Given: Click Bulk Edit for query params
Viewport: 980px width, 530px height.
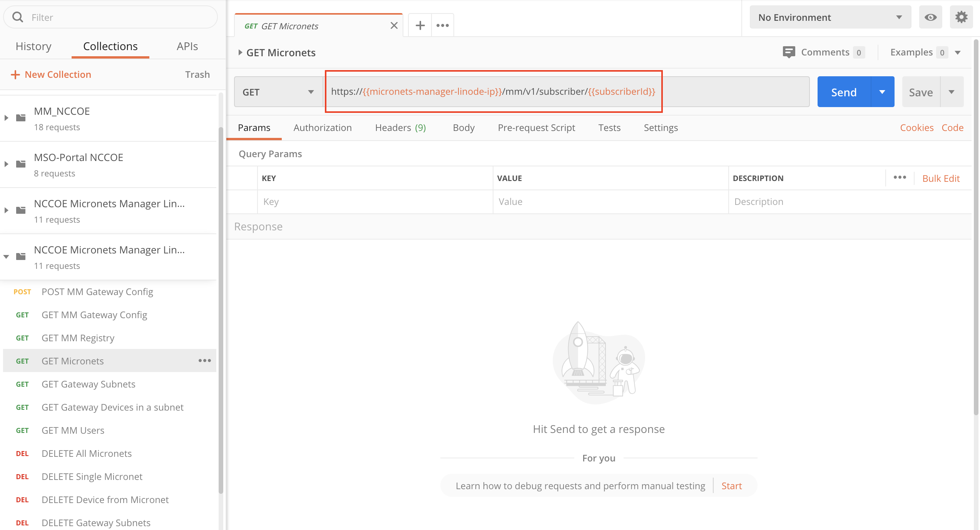Looking at the screenshot, I should (x=941, y=178).
